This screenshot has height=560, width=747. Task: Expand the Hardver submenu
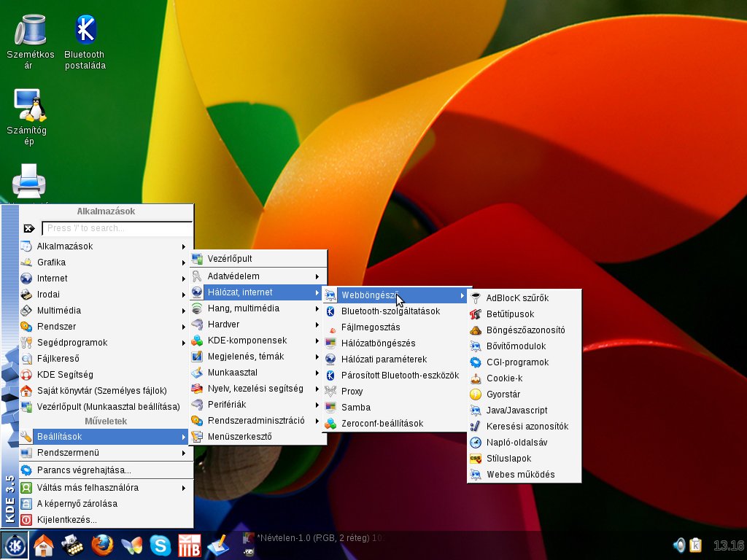[223, 324]
